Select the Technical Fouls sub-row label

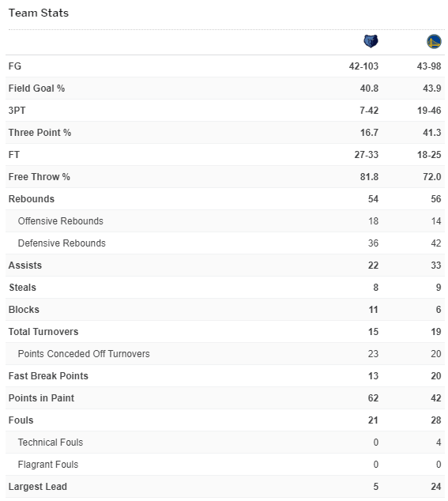click(x=51, y=443)
